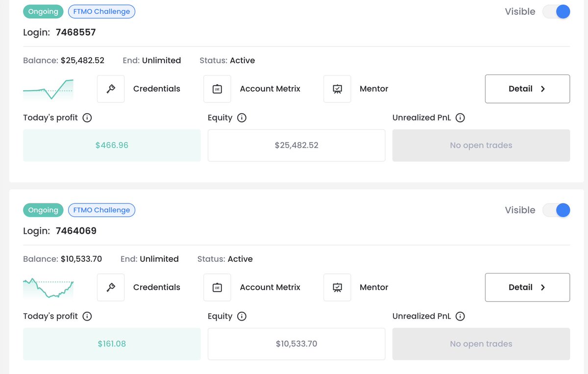This screenshot has width=588, height=374.
Task: Click No open trades box for account 7464069
Action: [x=481, y=344]
